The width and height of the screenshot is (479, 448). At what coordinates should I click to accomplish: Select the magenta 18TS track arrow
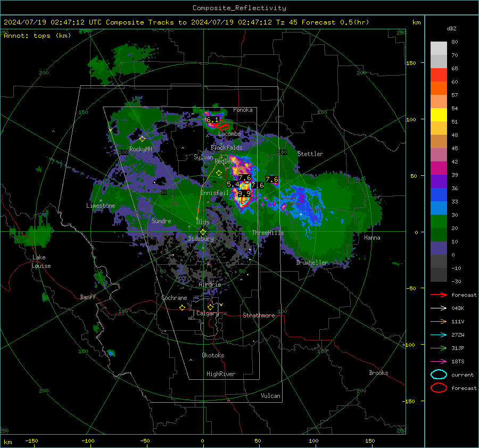[439, 362]
